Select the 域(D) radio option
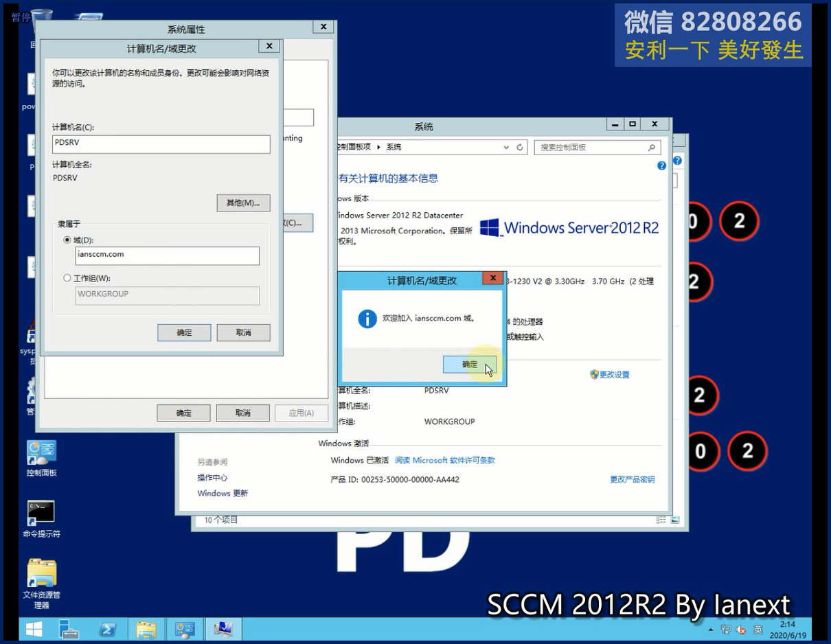The image size is (831, 644). [67, 240]
